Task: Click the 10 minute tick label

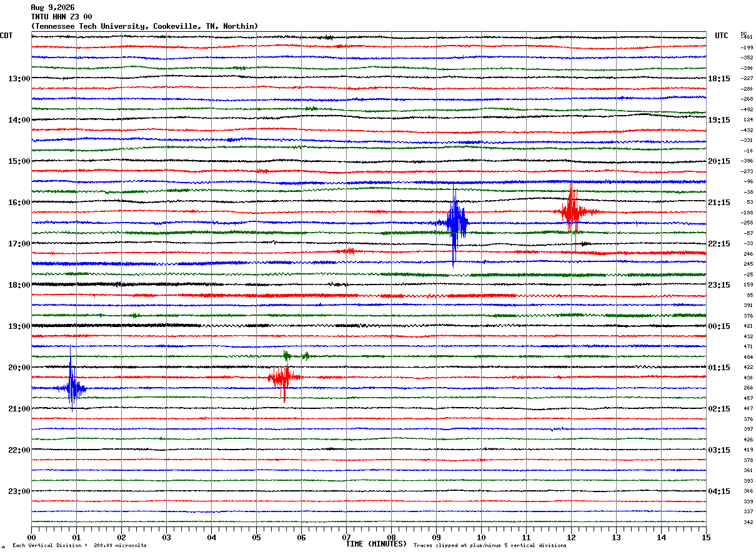Action: (x=481, y=537)
